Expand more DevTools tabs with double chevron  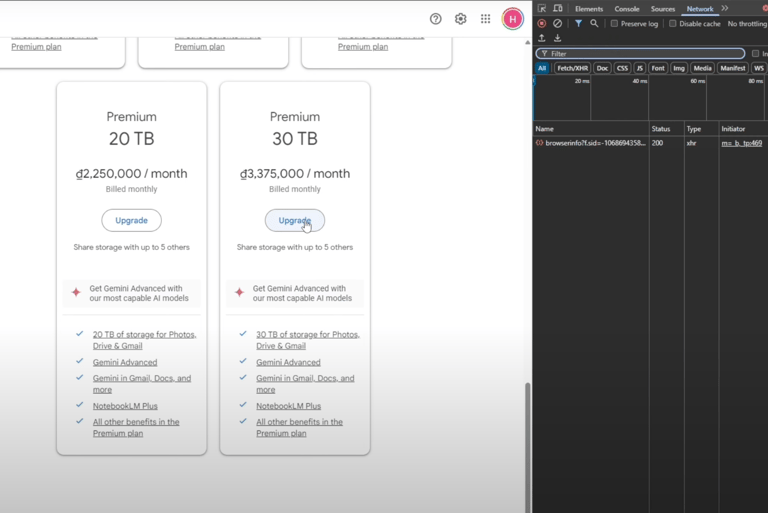(725, 8)
